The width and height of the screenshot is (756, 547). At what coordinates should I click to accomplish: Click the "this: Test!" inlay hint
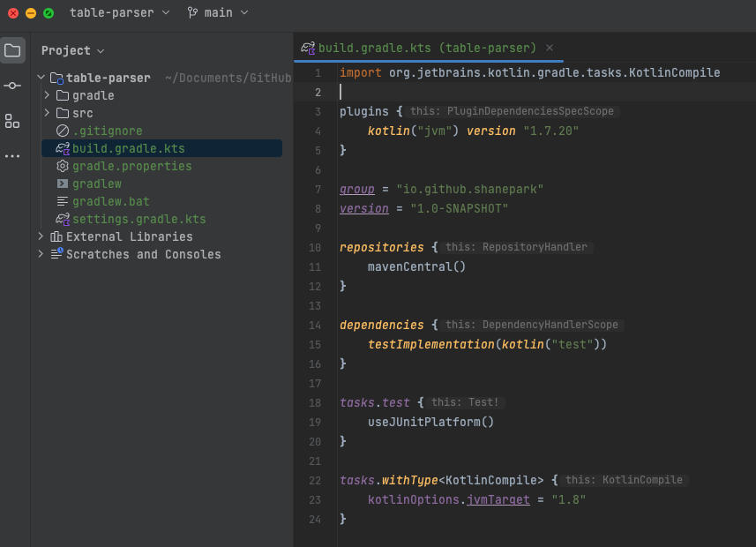click(465, 402)
